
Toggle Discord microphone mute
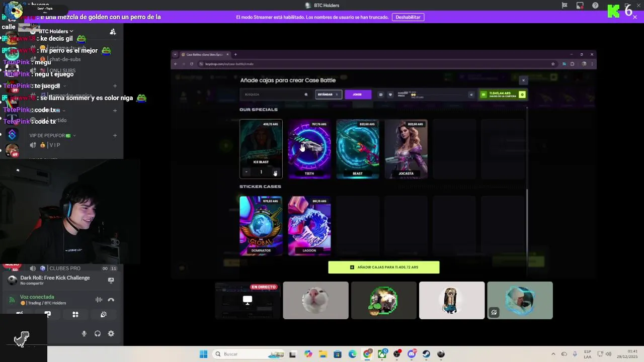(x=84, y=334)
